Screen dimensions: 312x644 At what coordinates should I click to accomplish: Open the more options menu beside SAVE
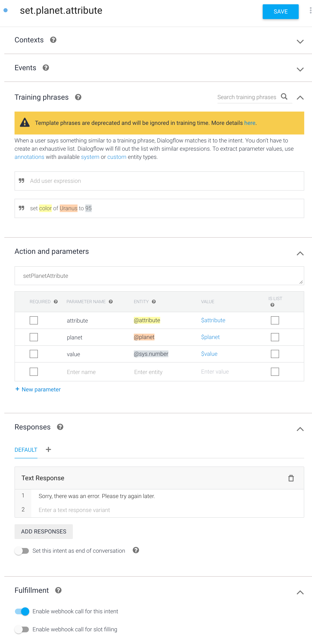tap(310, 10)
